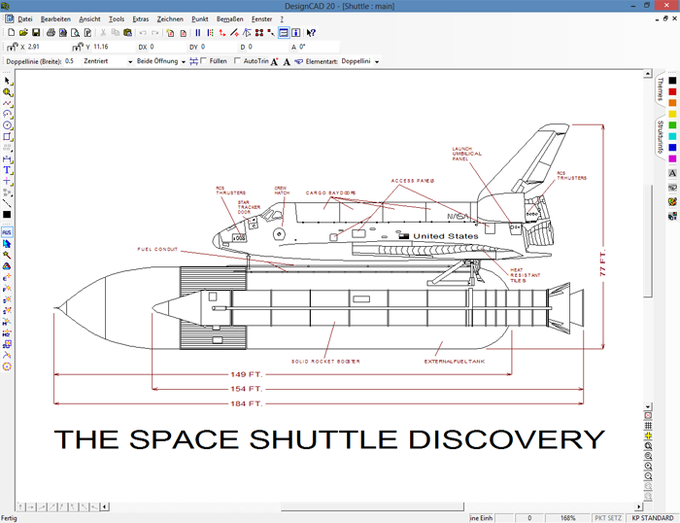Open the Bearbeiten menu
Viewport: 680px width, 523px height.
pos(56,19)
